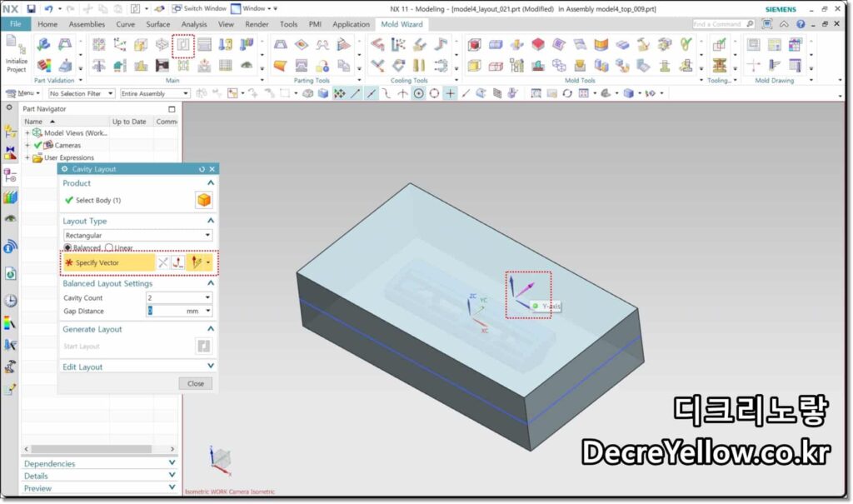This screenshot has height=504, width=853.
Task: Click the inferred vector icon
Action: pos(196,263)
